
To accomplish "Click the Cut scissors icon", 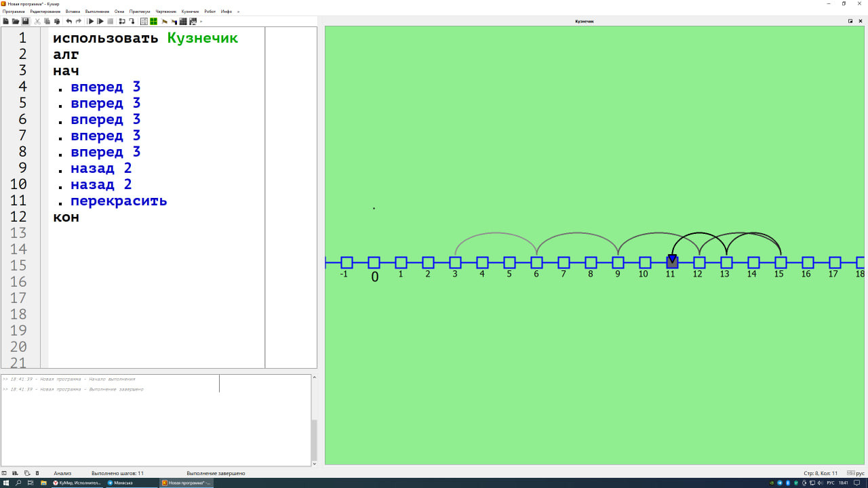I will [37, 21].
